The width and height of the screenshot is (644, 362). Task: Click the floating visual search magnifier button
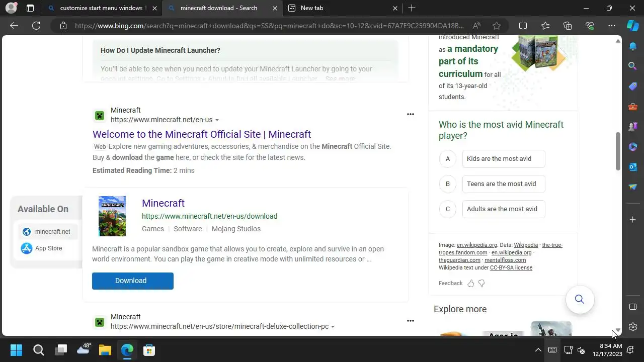(580, 300)
